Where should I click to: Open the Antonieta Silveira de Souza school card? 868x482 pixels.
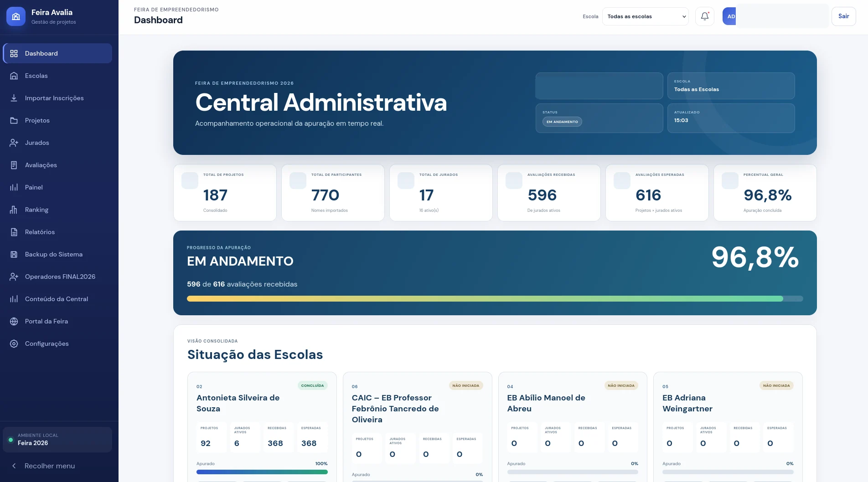click(262, 427)
